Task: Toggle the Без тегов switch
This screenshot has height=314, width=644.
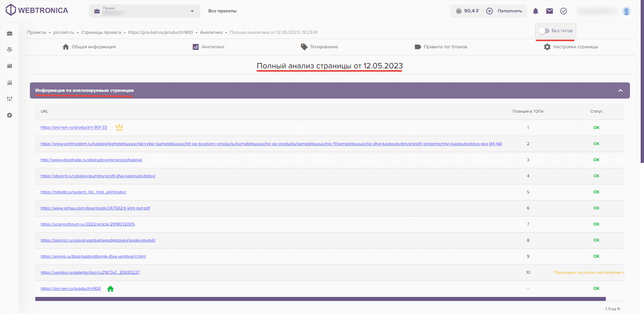Action: pyautogui.click(x=544, y=31)
